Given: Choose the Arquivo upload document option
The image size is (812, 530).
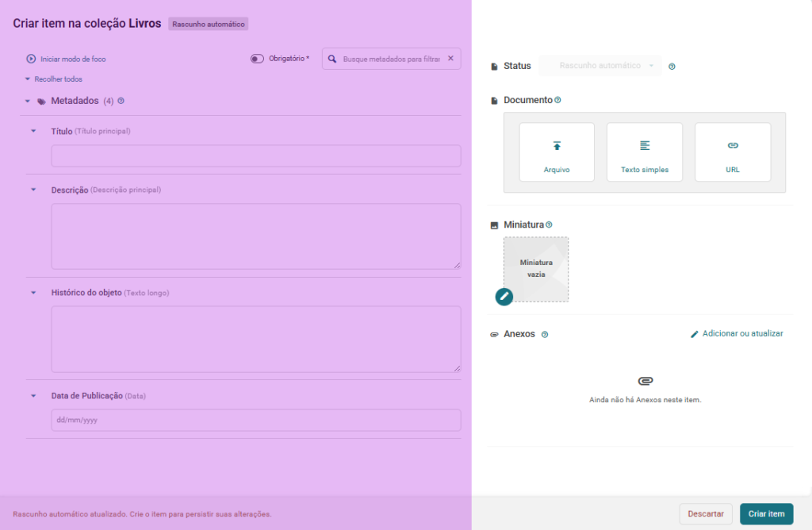Looking at the screenshot, I should tap(557, 152).
